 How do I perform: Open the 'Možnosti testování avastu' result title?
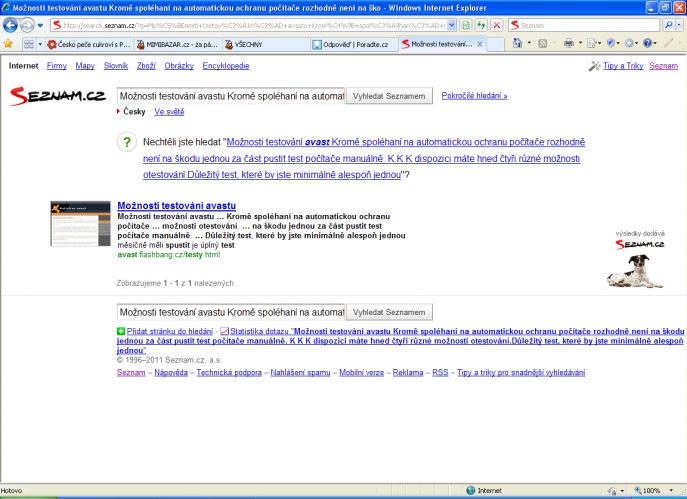[177, 205]
